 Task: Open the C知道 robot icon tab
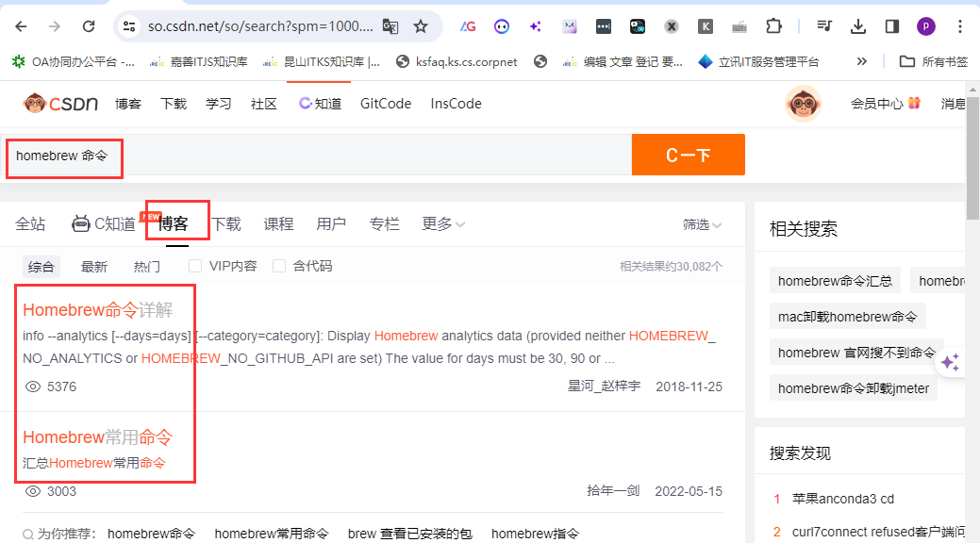(x=103, y=223)
